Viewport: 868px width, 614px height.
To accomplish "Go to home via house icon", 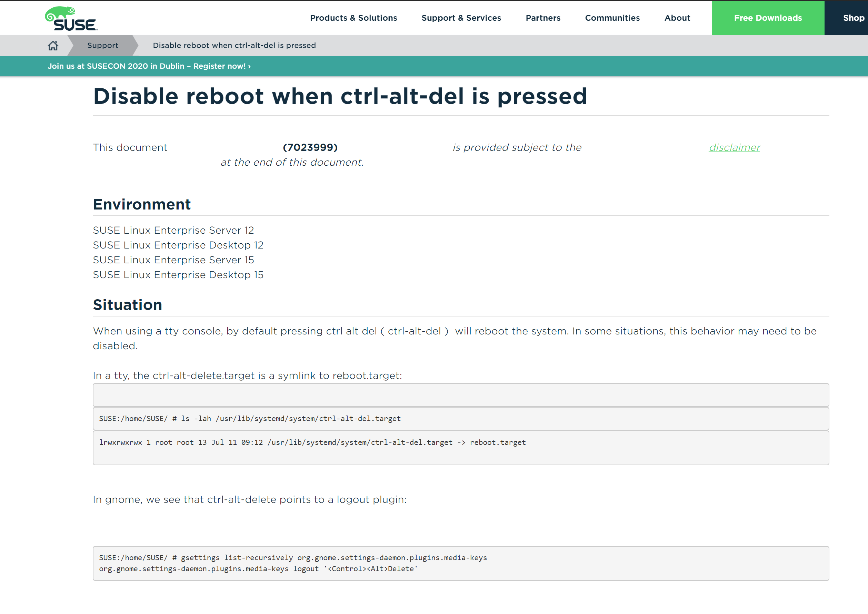I will pos(53,46).
